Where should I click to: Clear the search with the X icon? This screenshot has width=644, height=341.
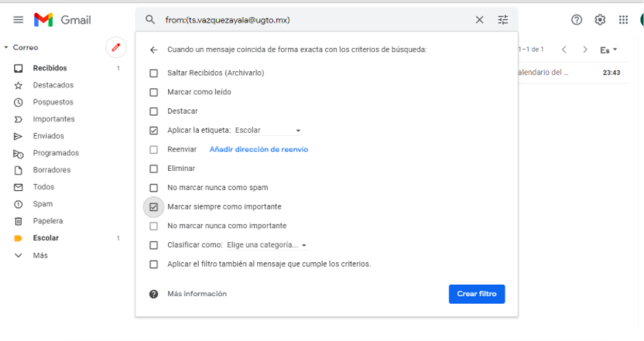click(x=479, y=19)
